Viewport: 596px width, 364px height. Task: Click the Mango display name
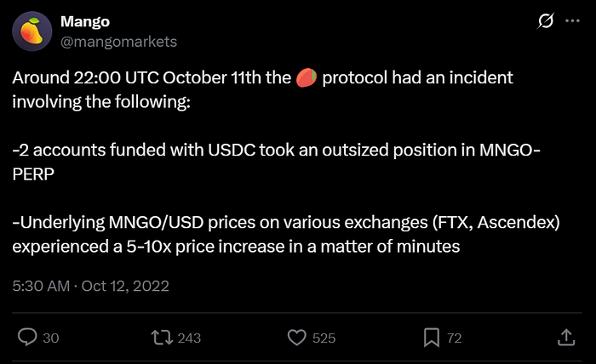pyautogui.click(x=85, y=21)
